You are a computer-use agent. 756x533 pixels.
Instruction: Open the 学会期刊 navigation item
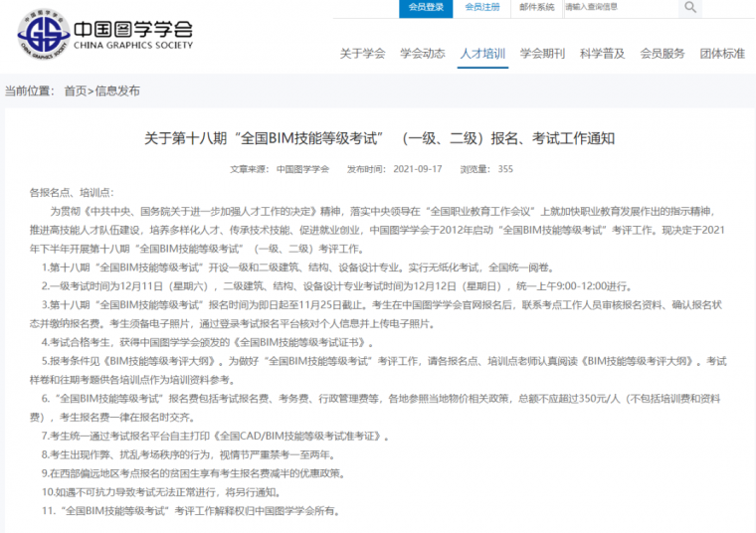pos(542,54)
